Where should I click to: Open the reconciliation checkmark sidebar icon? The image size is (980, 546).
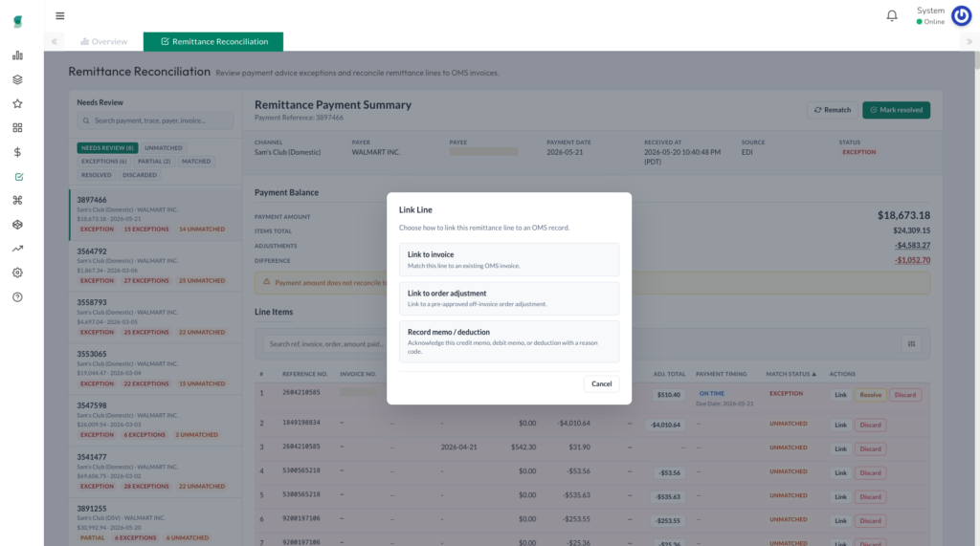point(19,177)
